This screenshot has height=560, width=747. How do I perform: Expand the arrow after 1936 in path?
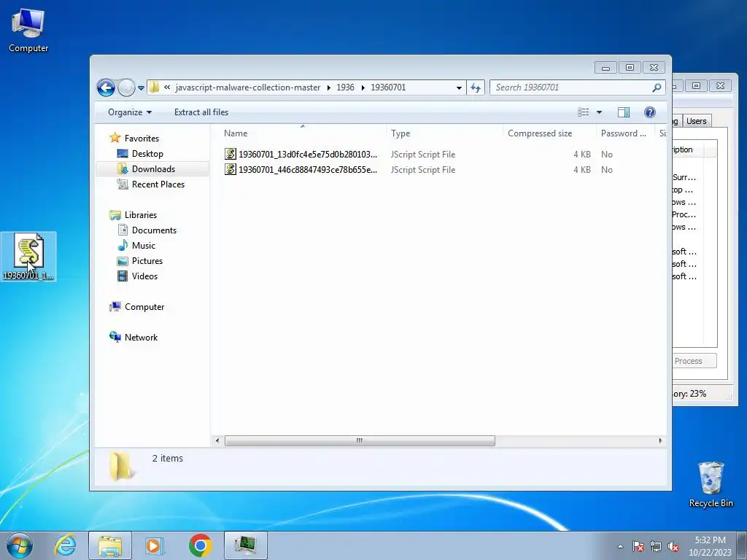[363, 87]
